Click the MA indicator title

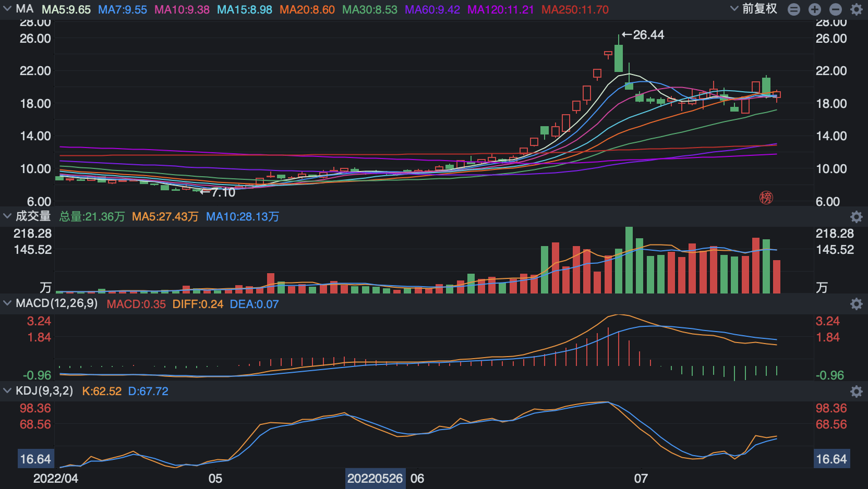(25, 9)
